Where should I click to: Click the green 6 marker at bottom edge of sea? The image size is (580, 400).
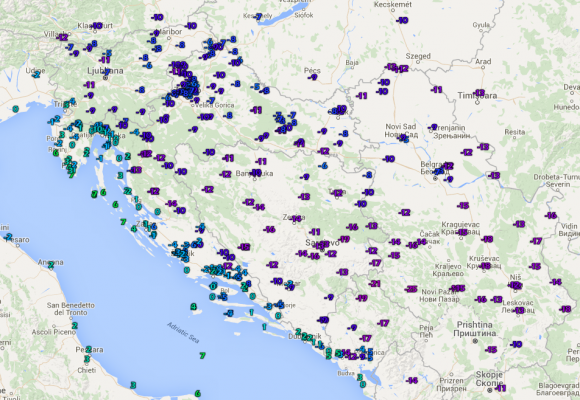click(x=198, y=393)
